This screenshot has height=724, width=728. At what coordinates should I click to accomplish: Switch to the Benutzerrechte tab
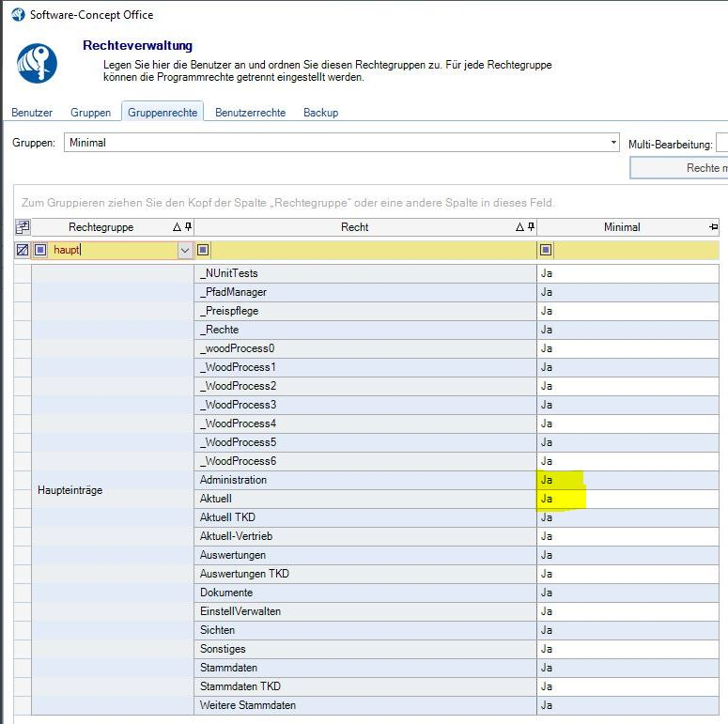point(250,113)
